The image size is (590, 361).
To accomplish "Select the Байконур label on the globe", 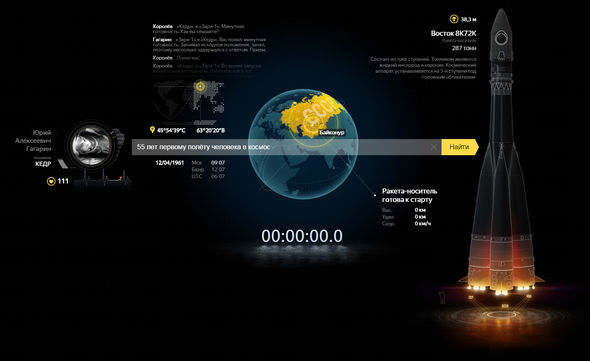I will 331,133.
